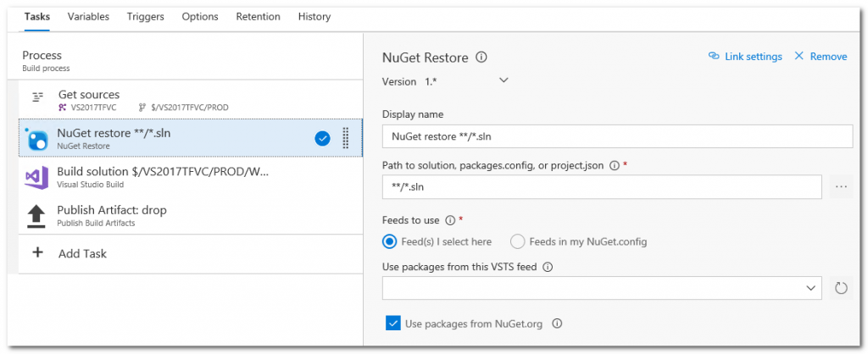Click info icon beside Use packages from NuGet.org
868x354 pixels.
(x=558, y=324)
